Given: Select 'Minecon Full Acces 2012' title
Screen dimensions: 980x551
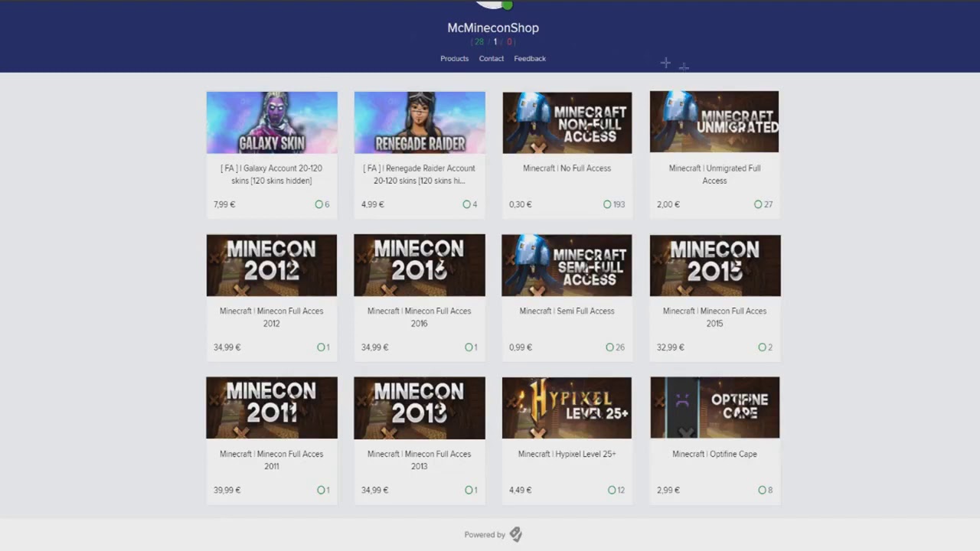Looking at the screenshot, I should [x=272, y=318].
